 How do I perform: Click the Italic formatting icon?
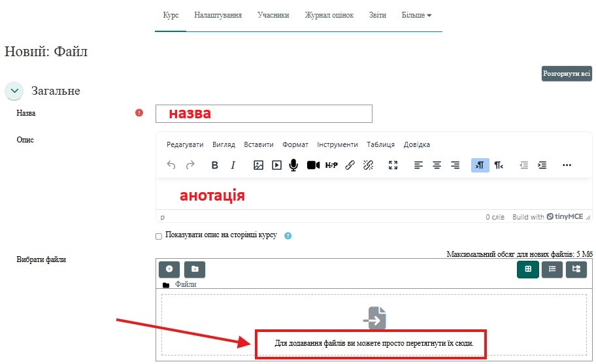pyautogui.click(x=233, y=165)
